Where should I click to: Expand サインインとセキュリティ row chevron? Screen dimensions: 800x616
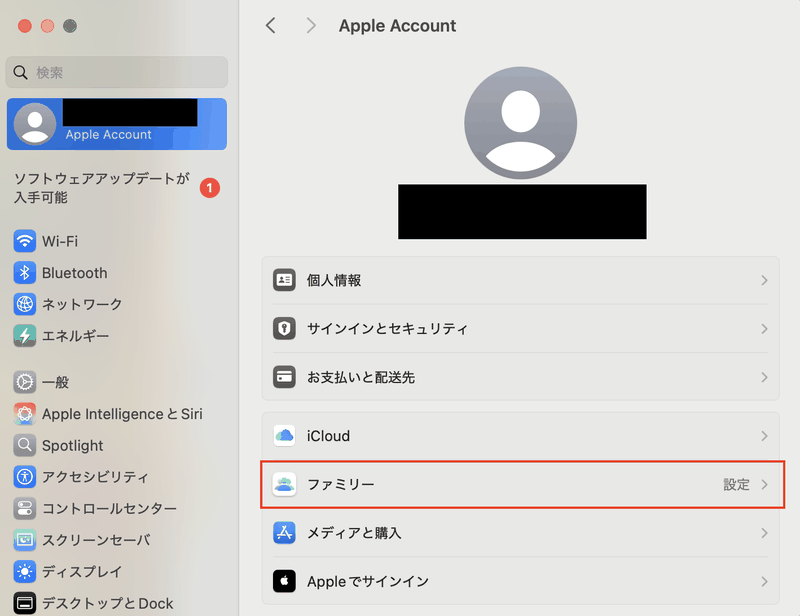tap(764, 329)
